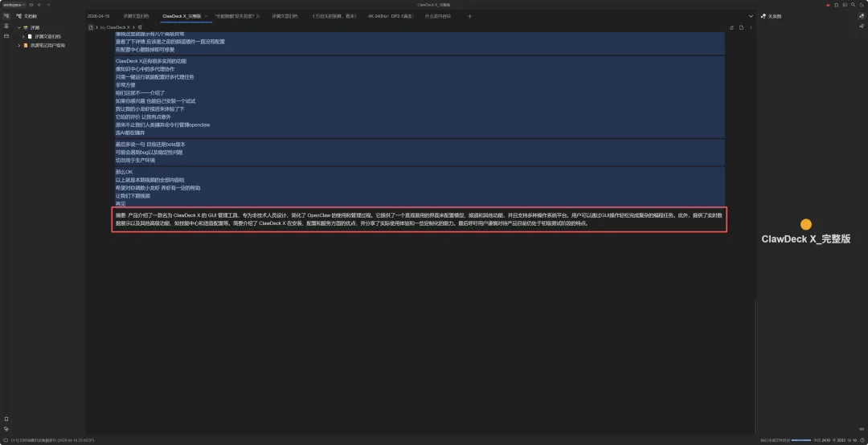This screenshot has height=445, width=868.
Task: Click the line 让我们下期视频
Action: point(133,196)
